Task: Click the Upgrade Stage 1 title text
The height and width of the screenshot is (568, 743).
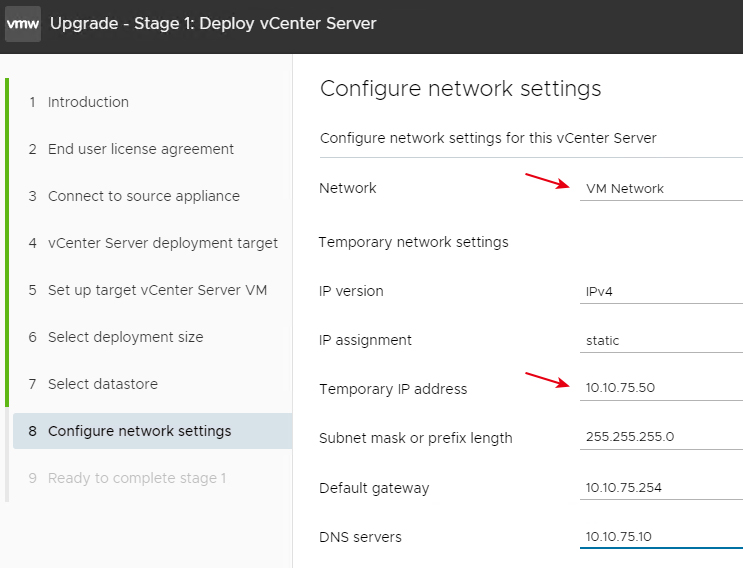Action: tap(213, 23)
